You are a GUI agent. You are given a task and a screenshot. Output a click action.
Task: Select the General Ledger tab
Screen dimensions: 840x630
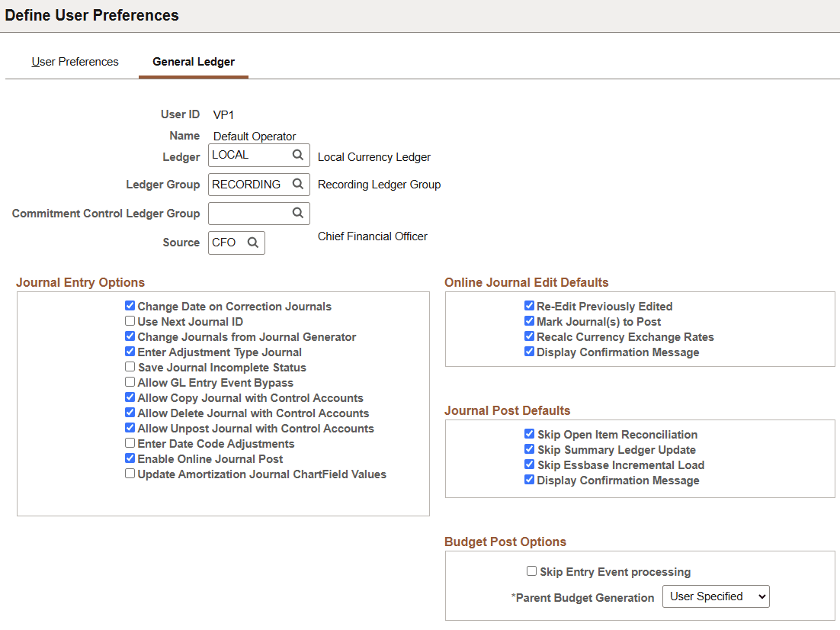click(193, 61)
